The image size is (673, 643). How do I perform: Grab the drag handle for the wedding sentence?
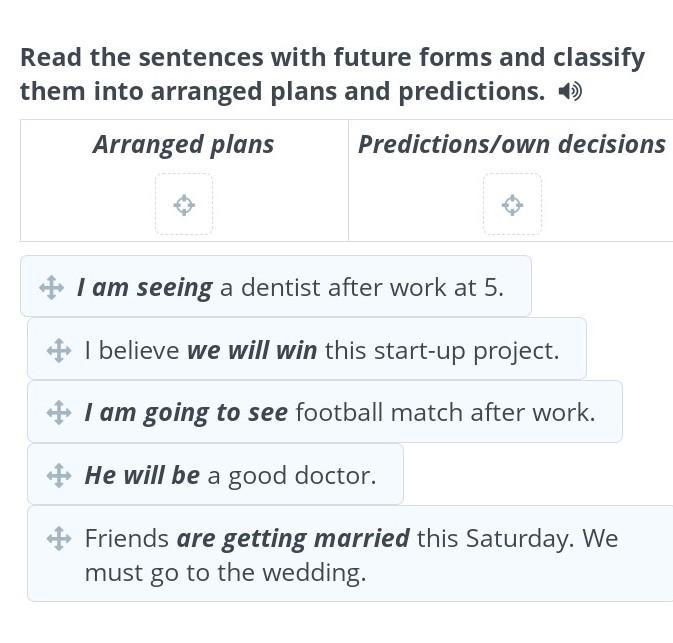point(59,539)
